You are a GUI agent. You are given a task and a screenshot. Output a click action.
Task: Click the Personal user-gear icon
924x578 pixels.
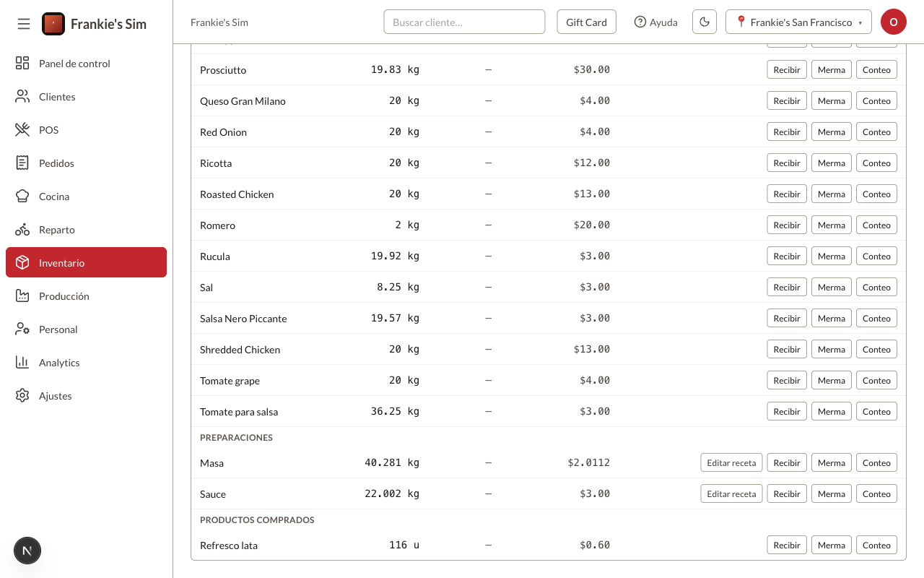(x=22, y=329)
